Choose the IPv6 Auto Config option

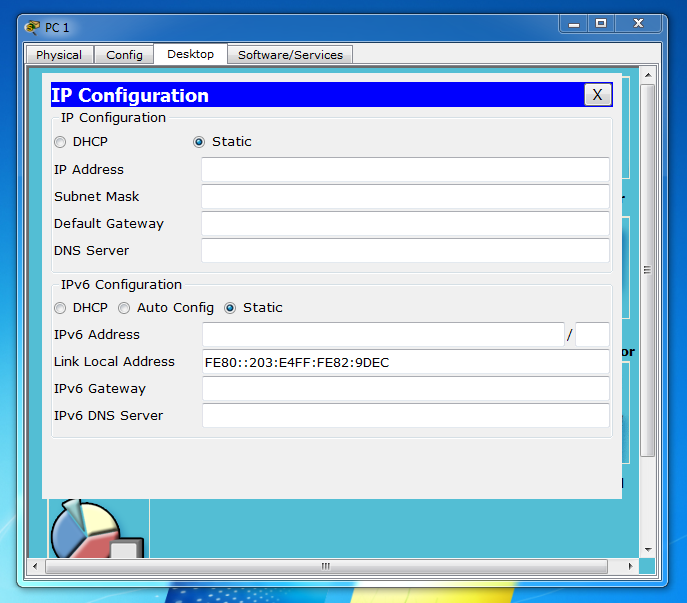pyautogui.click(x=124, y=308)
